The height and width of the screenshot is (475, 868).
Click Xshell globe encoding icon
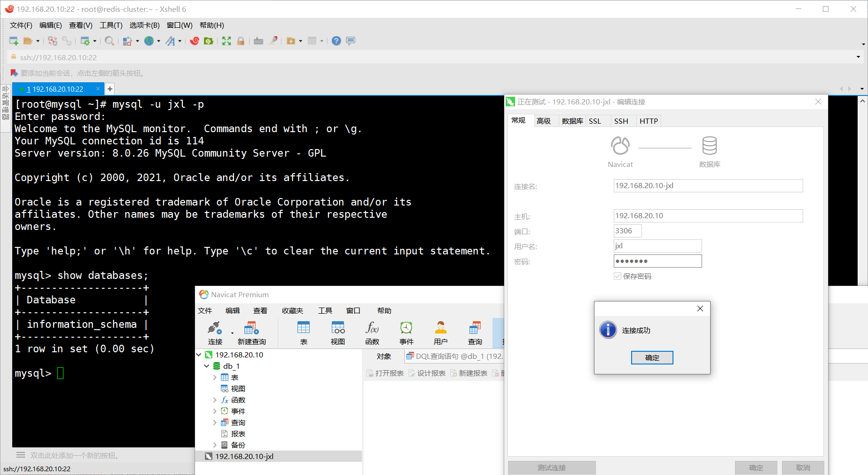149,41
